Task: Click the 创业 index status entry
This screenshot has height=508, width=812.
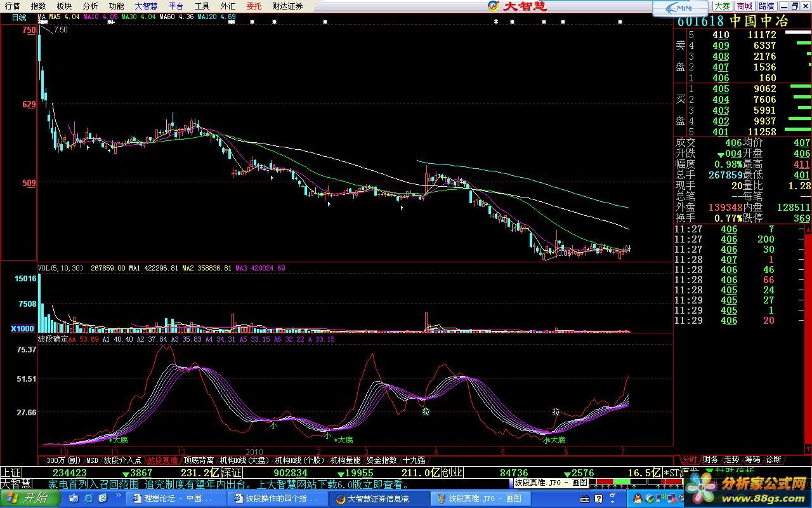Action: click(452, 473)
